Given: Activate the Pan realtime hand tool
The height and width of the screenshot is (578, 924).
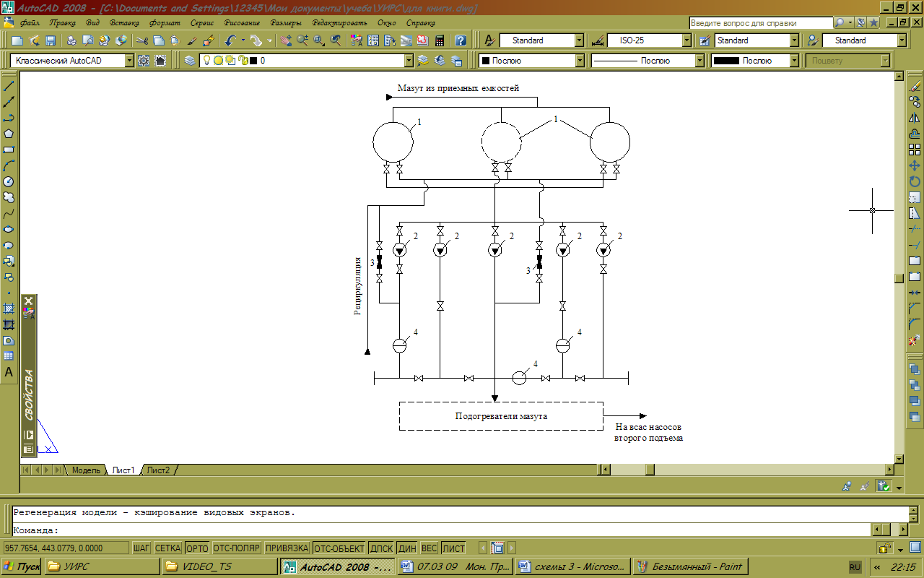Looking at the screenshot, I should point(287,40).
